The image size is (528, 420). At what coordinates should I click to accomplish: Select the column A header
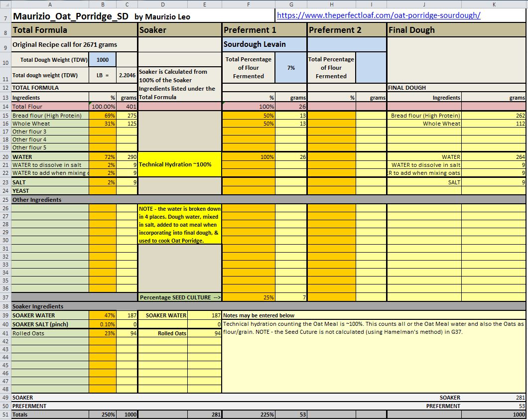click(x=49, y=4)
